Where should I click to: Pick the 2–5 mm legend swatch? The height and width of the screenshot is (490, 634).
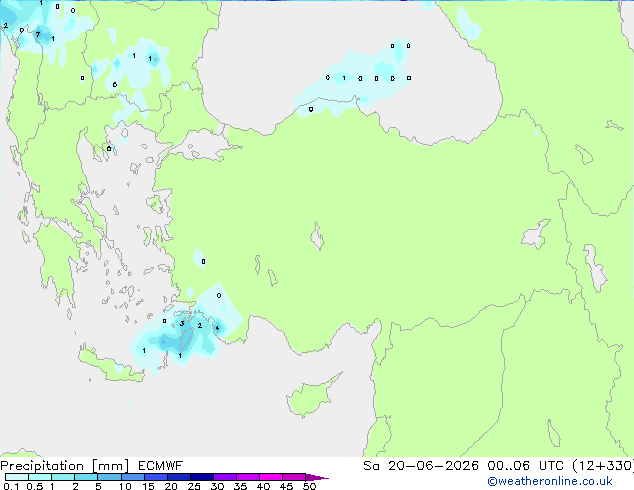[86, 477]
